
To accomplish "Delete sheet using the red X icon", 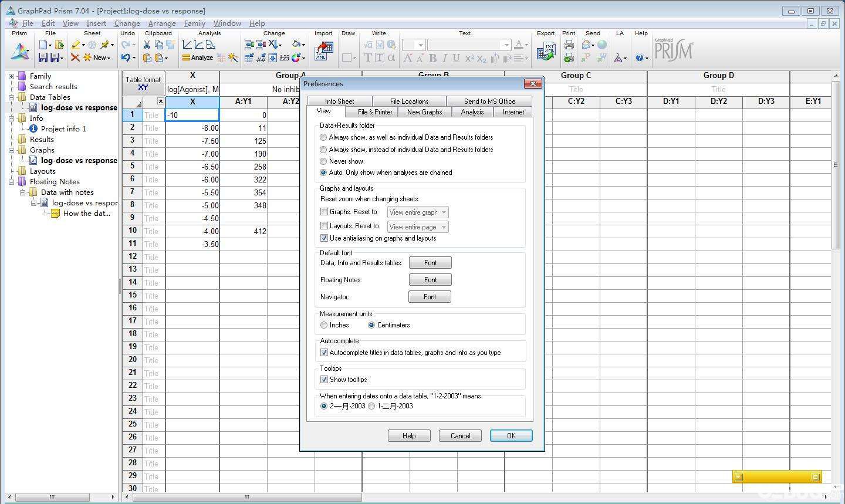I will click(x=75, y=57).
